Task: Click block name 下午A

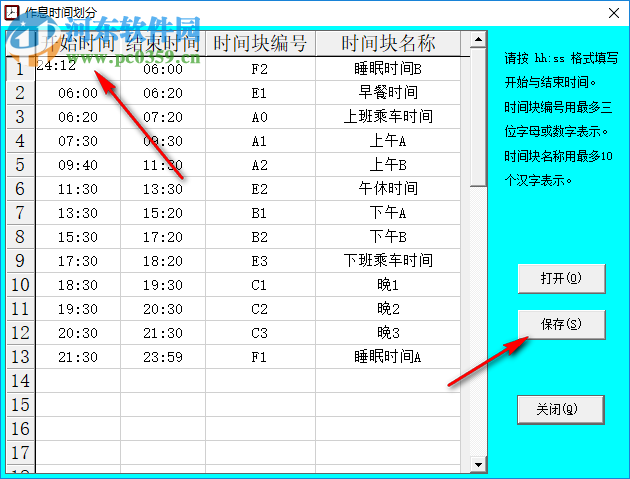Action: tap(388, 213)
